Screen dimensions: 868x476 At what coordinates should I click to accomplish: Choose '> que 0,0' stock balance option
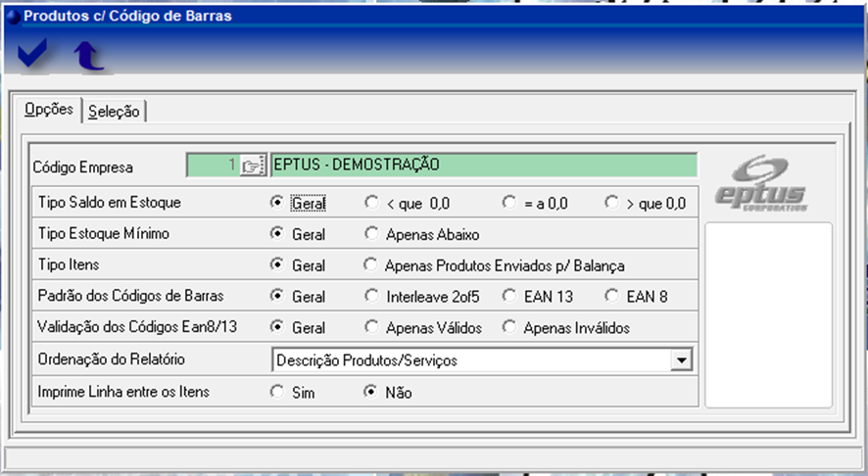611,204
